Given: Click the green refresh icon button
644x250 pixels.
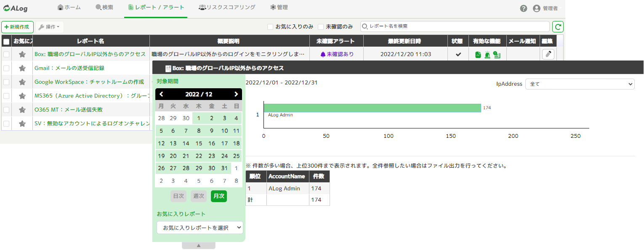Looking at the screenshot, I should (558, 27).
